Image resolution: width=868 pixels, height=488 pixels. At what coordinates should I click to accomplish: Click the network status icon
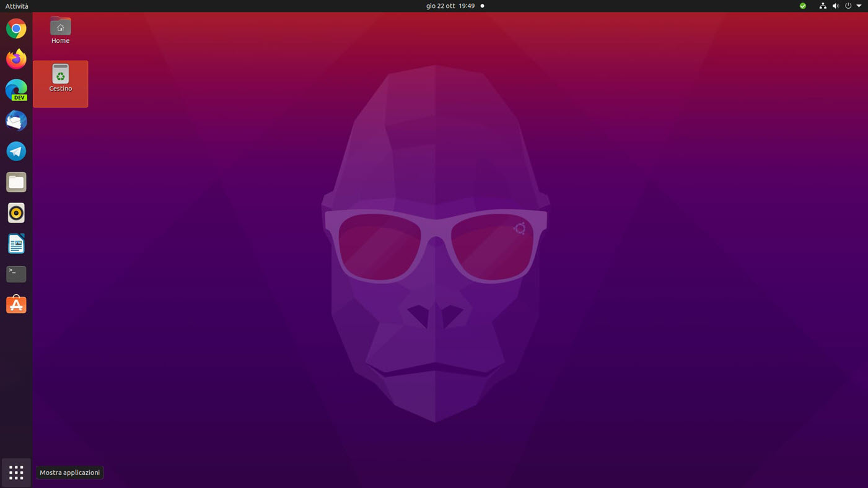(x=822, y=6)
